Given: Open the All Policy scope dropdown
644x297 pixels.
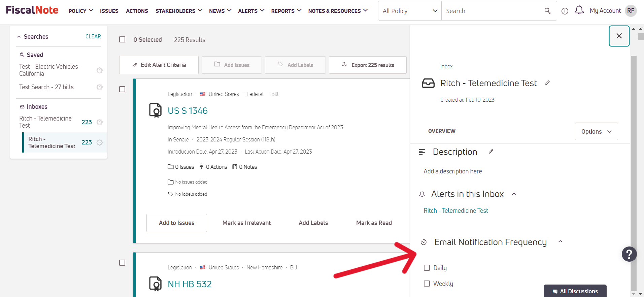Looking at the screenshot, I should [x=410, y=11].
